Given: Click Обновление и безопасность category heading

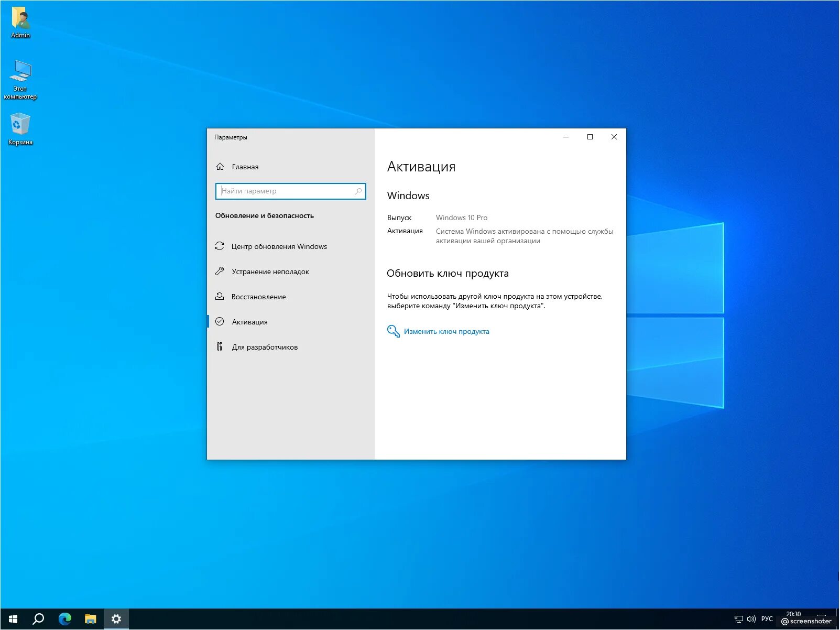Looking at the screenshot, I should (x=265, y=216).
